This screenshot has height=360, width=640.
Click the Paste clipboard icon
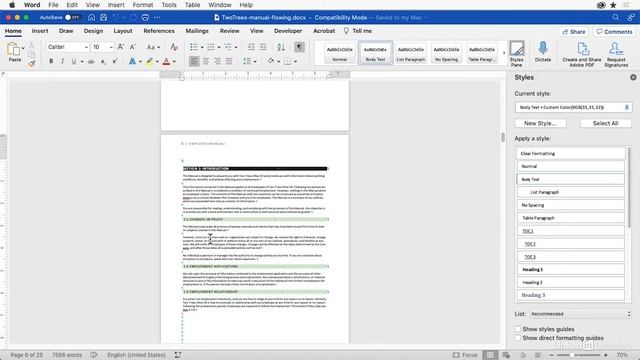coord(13,49)
